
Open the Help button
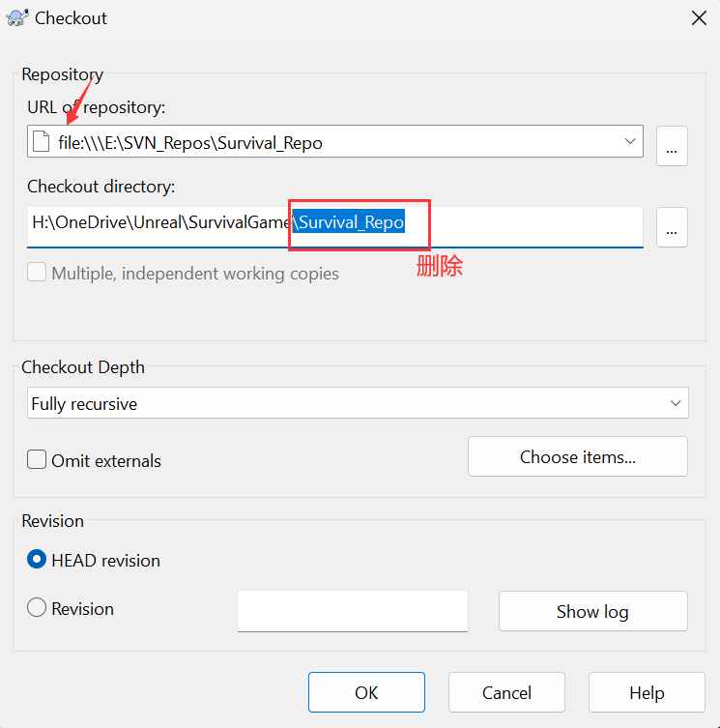(647, 692)
